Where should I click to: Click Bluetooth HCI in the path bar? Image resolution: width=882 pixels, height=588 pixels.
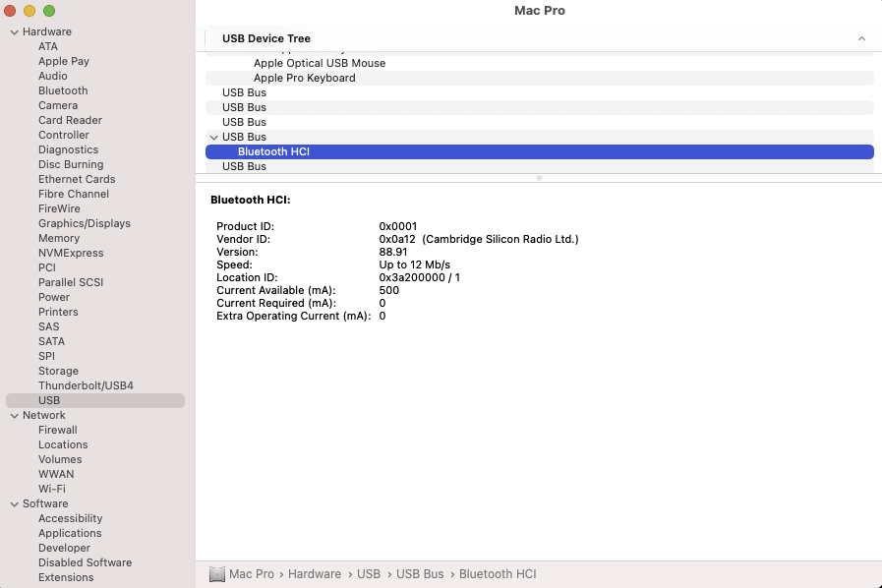pos(498,574)
